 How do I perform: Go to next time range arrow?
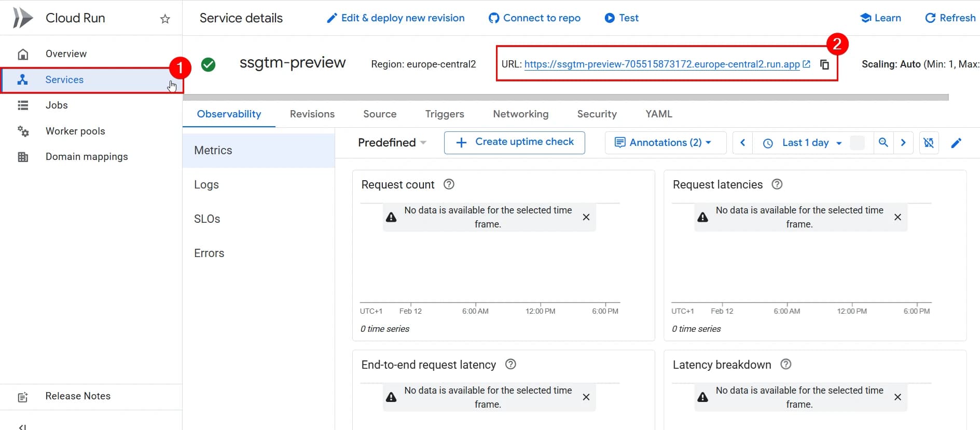[903, 143]
